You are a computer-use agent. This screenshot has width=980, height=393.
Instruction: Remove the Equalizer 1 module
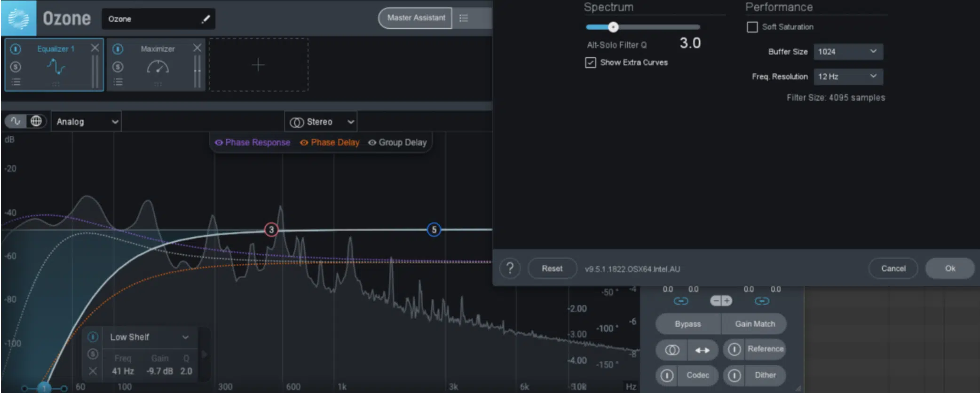tap(95, 48)
